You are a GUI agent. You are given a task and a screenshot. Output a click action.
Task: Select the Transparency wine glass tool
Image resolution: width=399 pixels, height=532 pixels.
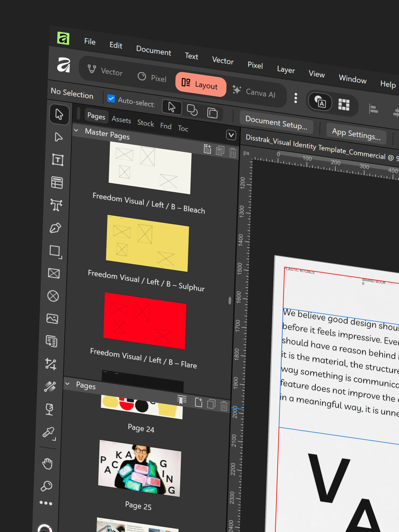click(x=49, y=409)
